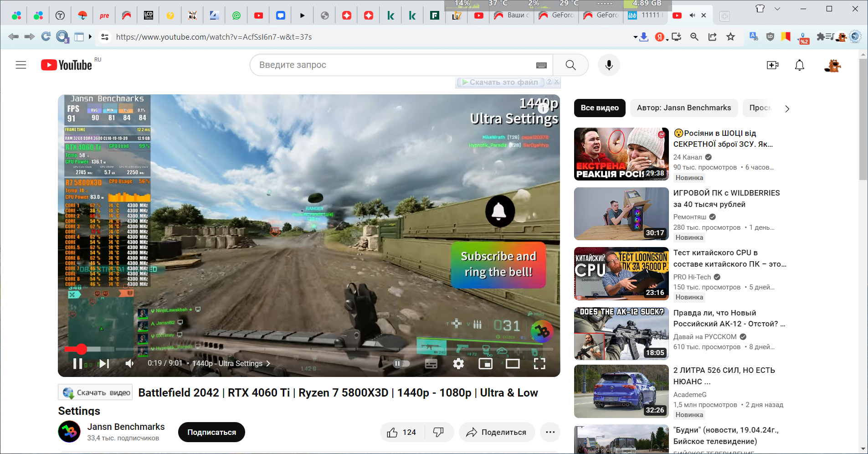Open the extensions puzzle icon
This screenshot has width=868, height=454.
tap(822, 37)
